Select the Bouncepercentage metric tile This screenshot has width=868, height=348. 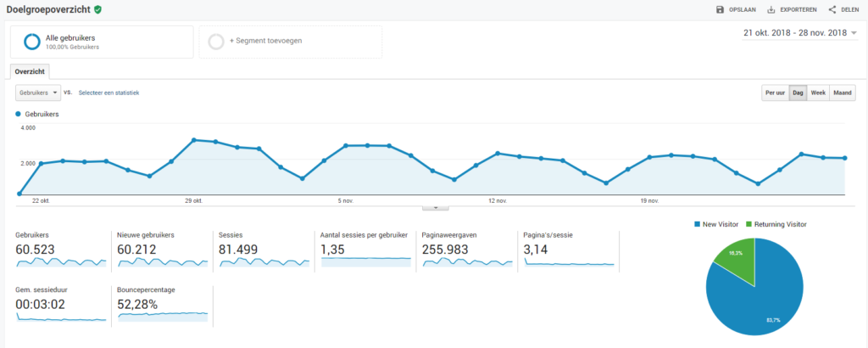coord(163,304)
